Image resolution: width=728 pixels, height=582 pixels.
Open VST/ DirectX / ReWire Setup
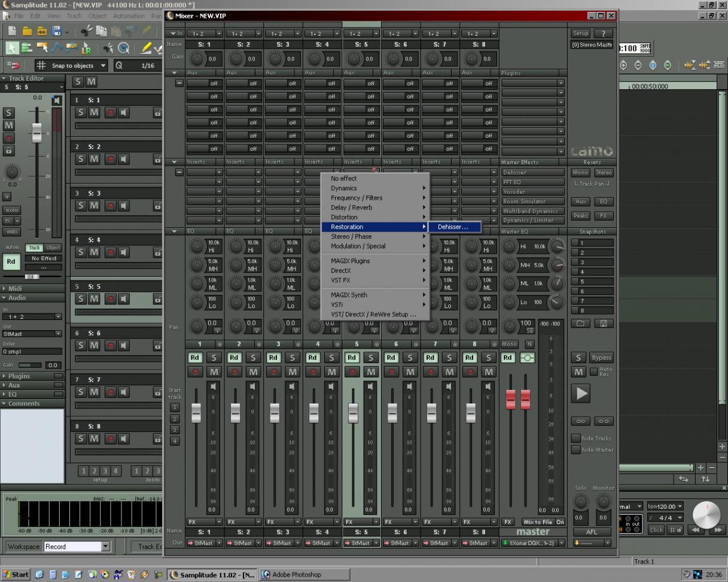pos(375,314)
